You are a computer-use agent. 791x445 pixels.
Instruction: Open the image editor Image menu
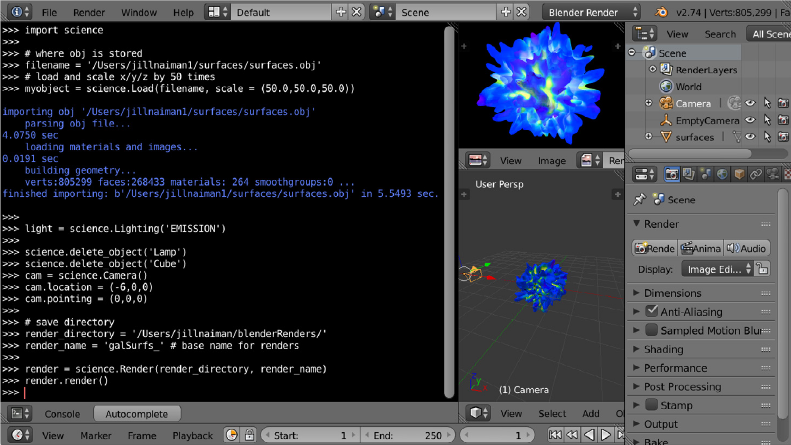coord(551,160)
